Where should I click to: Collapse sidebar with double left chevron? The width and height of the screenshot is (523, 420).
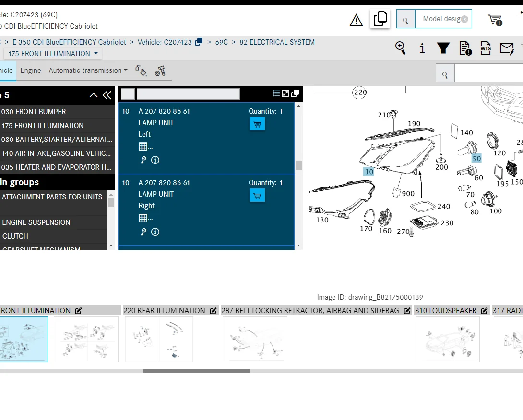[107, 95]
